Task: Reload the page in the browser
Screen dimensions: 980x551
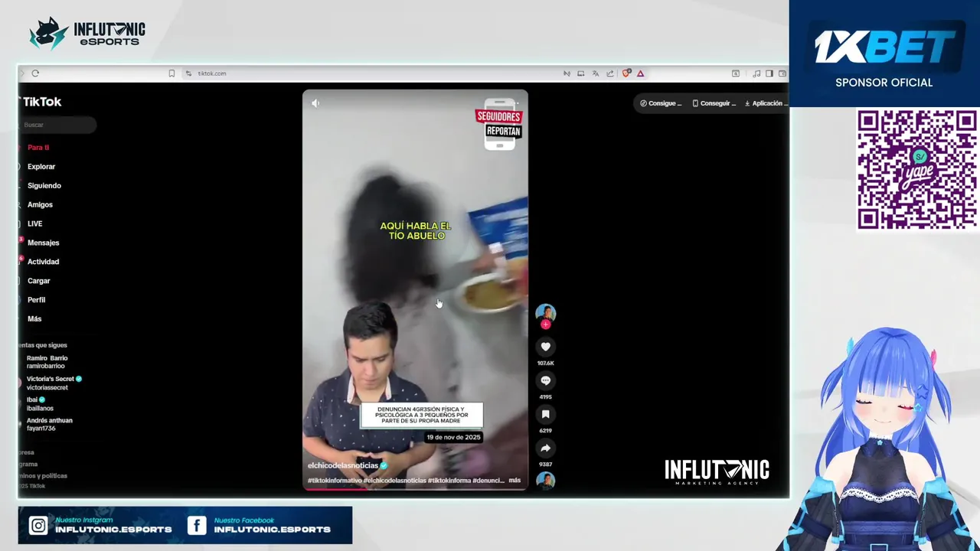Action: tap(35, 73)
